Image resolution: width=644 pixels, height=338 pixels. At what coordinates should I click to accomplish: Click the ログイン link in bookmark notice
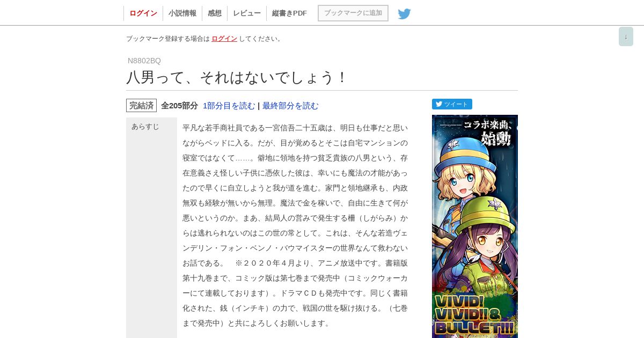click(x=224, y=39)
